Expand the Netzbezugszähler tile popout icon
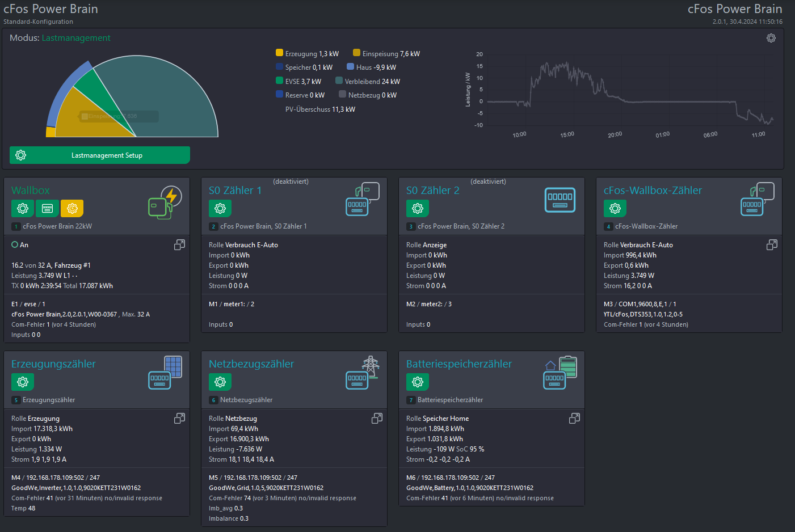 tap(377, 418)
